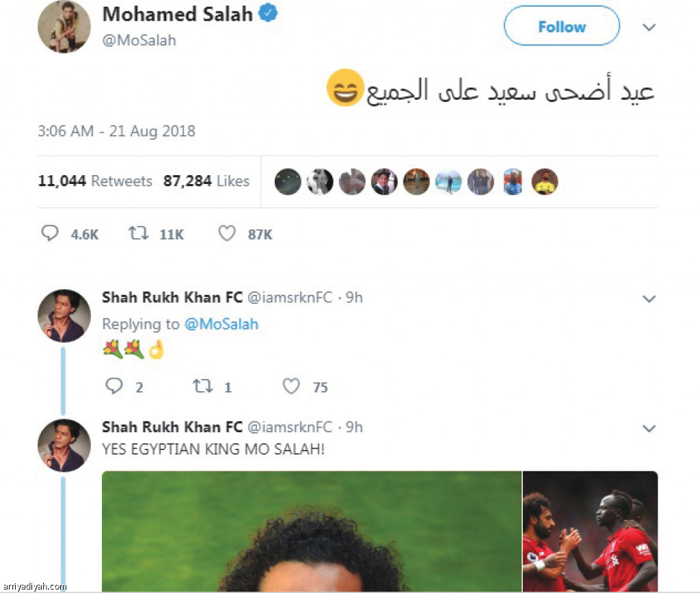The width and height of the screenshot is (700, 593).
Task: Expand options chevron next to Follow
Action: [649, 27]
